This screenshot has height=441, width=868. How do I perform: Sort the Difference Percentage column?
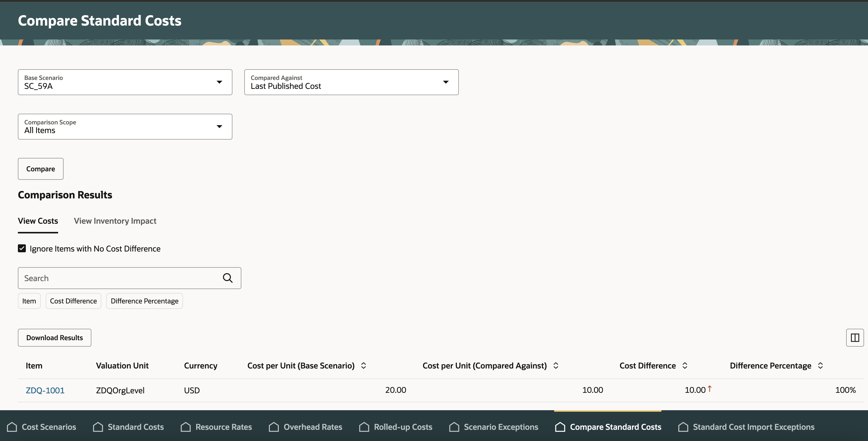coord(820,366)
